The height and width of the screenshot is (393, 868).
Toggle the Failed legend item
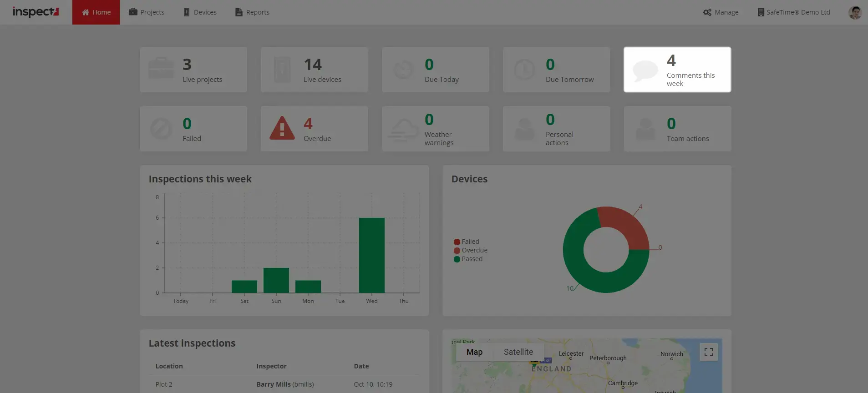467,242
